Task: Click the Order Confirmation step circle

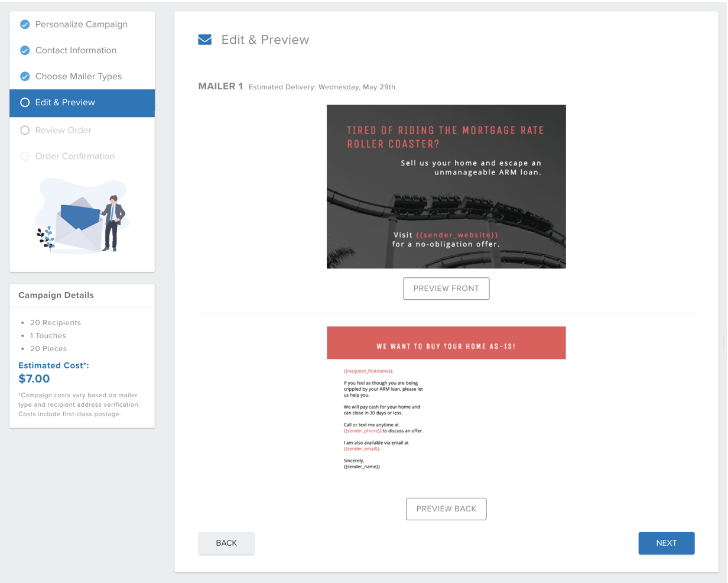Action: 25,156
